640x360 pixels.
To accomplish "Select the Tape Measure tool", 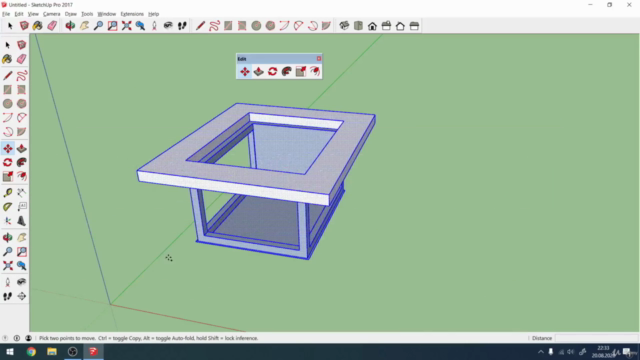I will pyautogui.click(x=7, y=192).
